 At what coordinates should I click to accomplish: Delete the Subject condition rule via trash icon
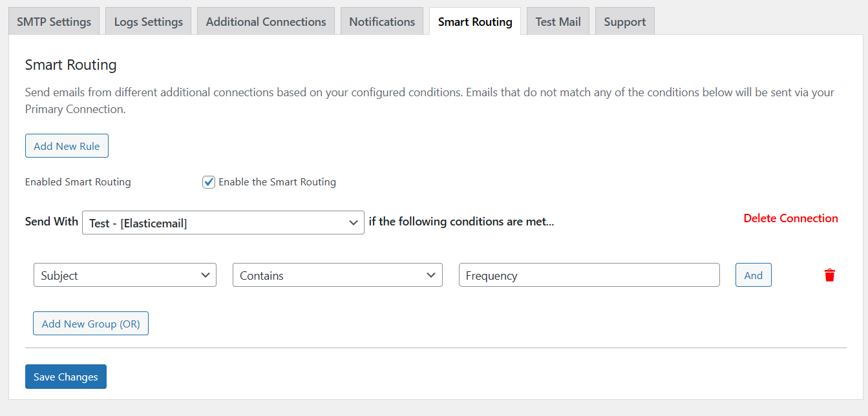[830, 275]
